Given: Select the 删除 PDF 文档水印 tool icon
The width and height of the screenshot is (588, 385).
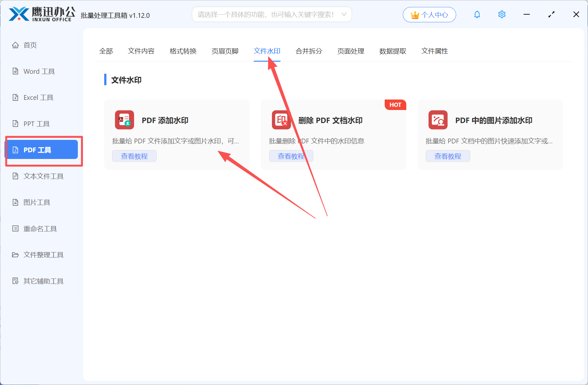Looking at the screenshot, I should coord(281,120).
